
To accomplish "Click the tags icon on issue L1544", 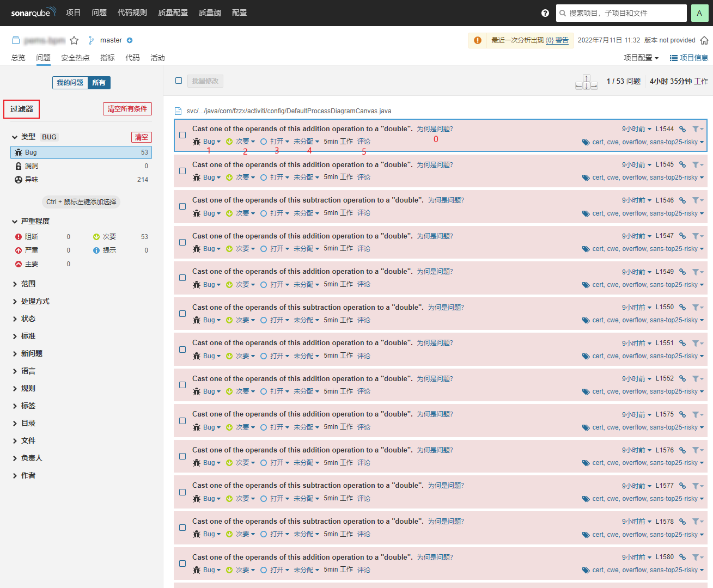I will pos(586,142).
